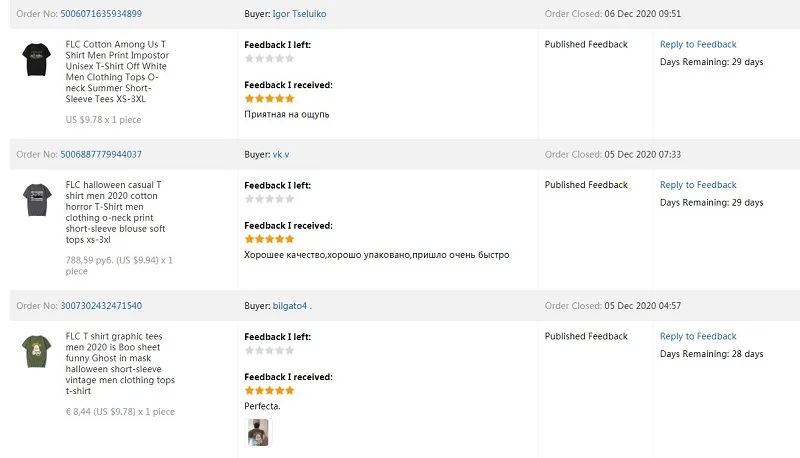View buyer bilgato4 profile
Image resolution: width=800 pixels, height=458 pixels.
(x=298, y=305)
